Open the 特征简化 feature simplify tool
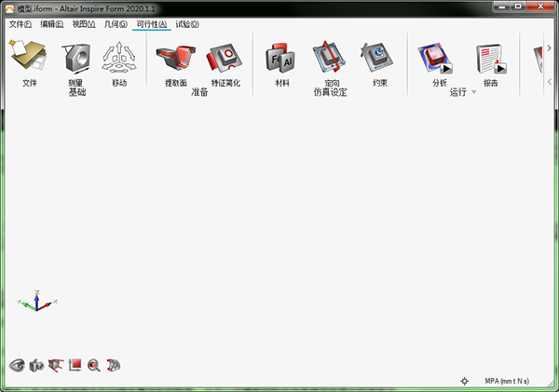Image resolution: width=559 pixels, height=392 pixels. [x=225, y=58]
